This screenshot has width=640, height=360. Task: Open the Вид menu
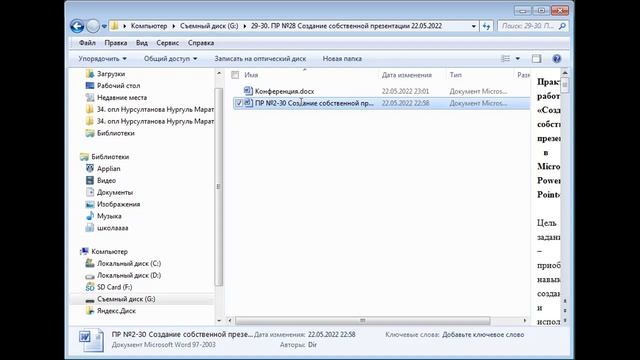coord(142,43)
